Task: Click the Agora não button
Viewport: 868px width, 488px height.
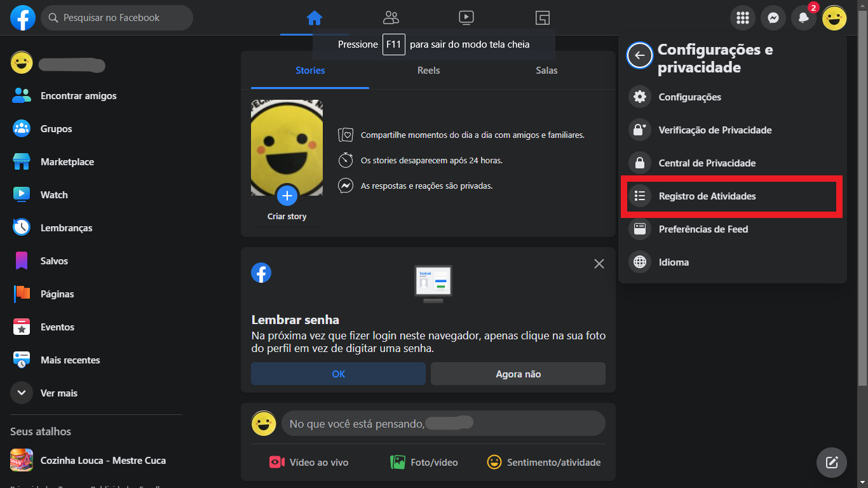Action: click(518, 374)
